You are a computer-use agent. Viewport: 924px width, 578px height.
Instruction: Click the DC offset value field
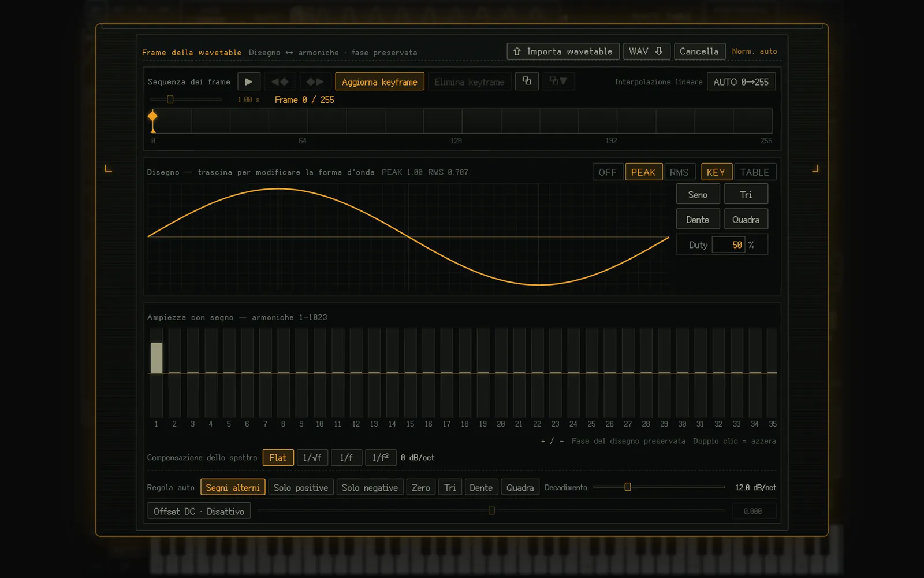(754, 511)
